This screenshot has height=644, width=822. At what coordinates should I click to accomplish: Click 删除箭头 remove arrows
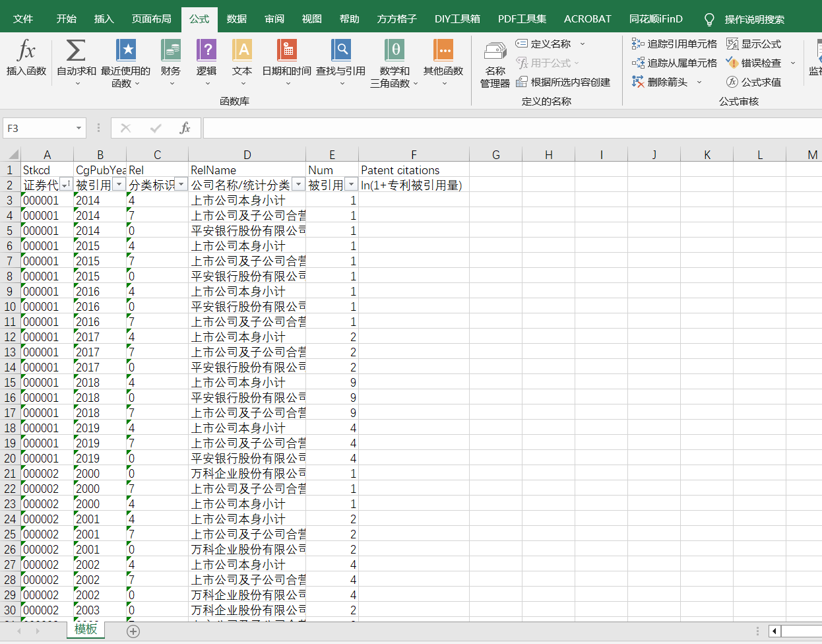pyautogui.click(x=660, y=82)
